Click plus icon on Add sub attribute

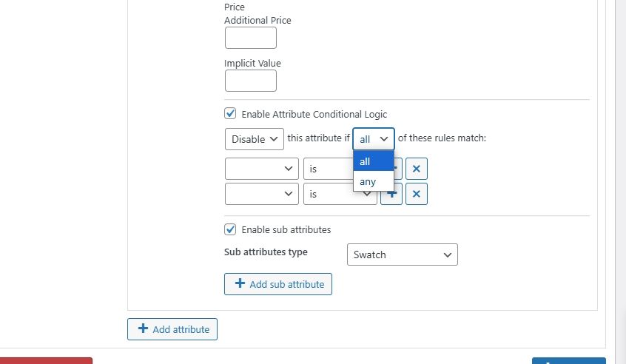[x=239, y=283]
